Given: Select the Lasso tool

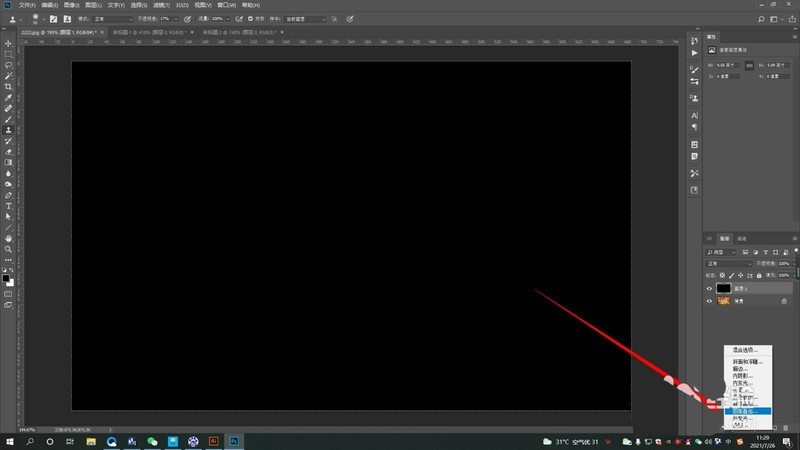Looking at the screenshot, I should point(8,65).
